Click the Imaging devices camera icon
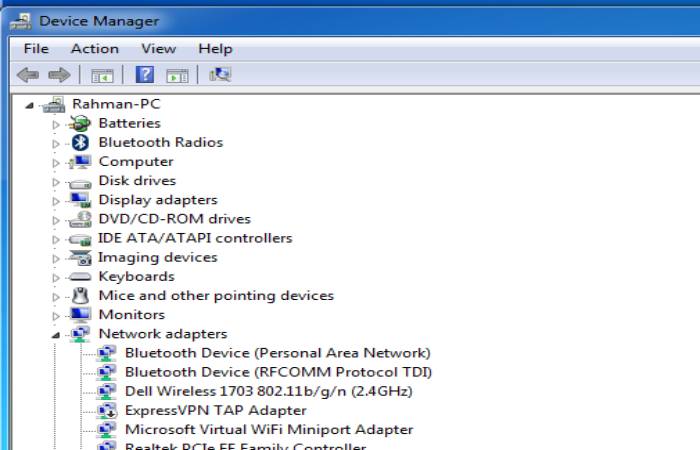The width and height of the screenshot is (700, 450). click(80, 258)
